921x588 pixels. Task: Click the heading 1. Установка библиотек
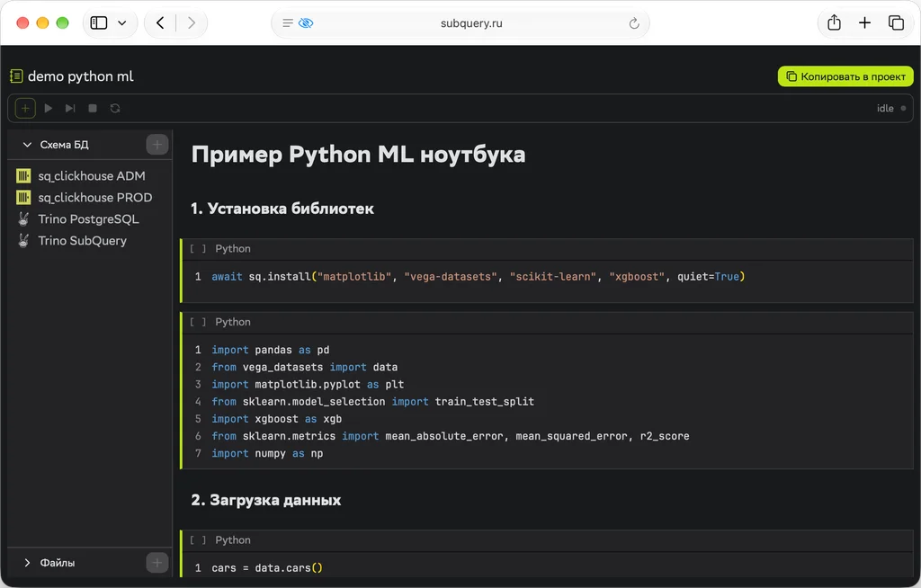282,209
